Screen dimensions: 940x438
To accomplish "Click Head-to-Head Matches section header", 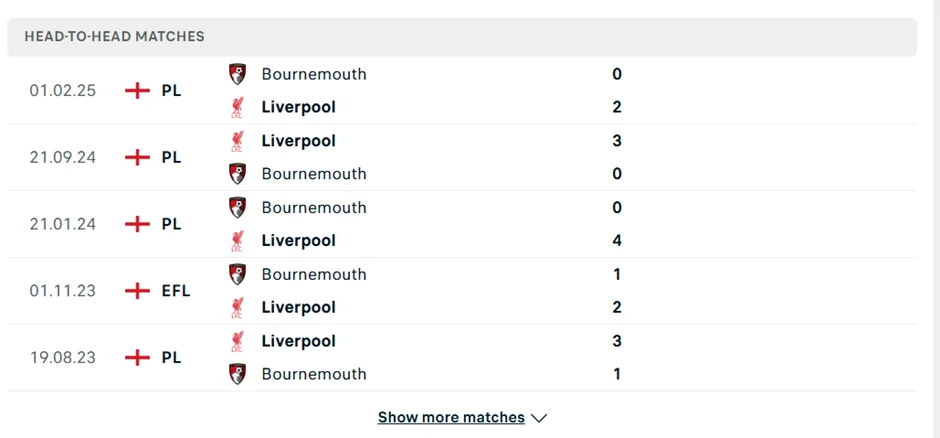I will [x=114, y=36].
